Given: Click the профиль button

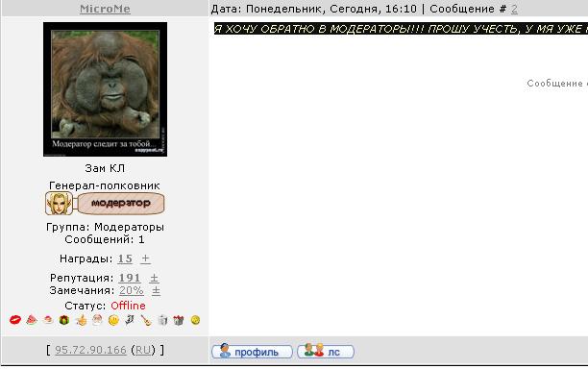Looking at the screenshot, I should pos(252,352).
